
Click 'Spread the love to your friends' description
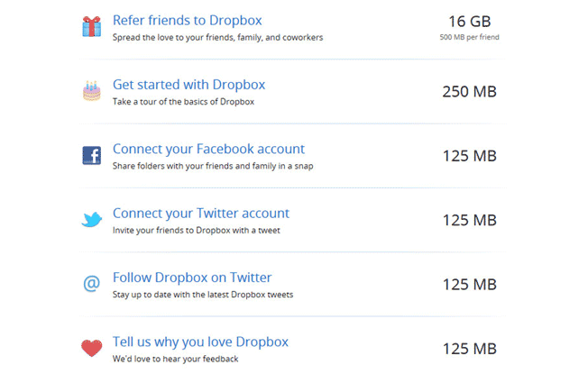[x=217, y=38]
